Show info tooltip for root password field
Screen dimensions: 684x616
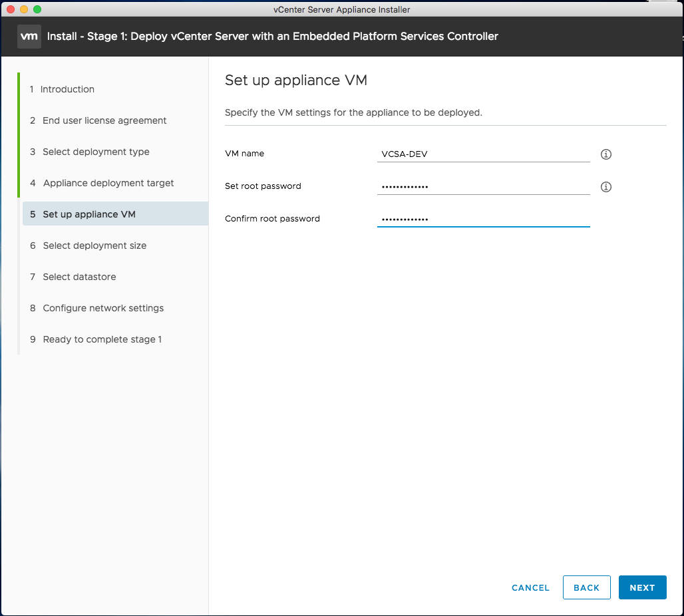[605, 187]
